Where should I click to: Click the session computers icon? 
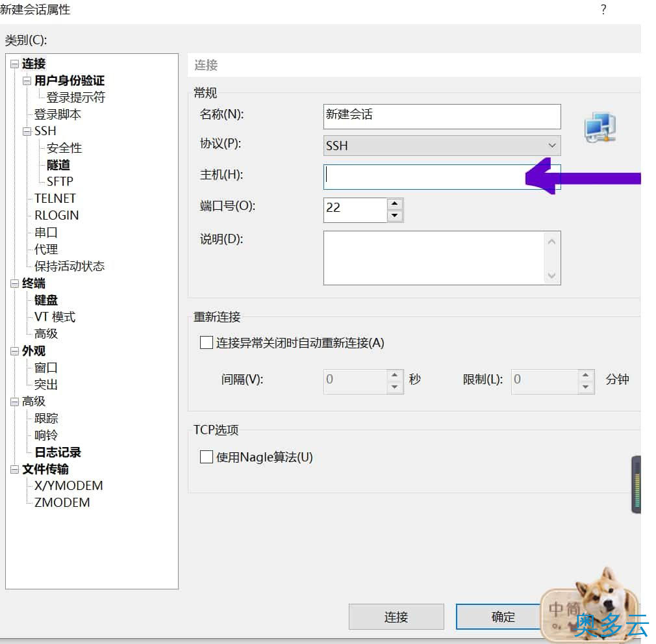tap(599, 127)
